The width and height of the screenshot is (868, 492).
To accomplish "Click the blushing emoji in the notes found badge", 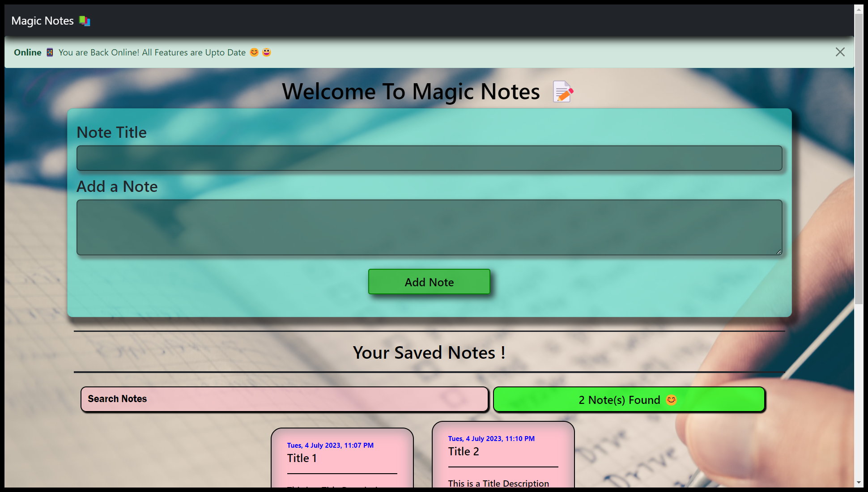I will pyautogui.click(x=671, y=399).
